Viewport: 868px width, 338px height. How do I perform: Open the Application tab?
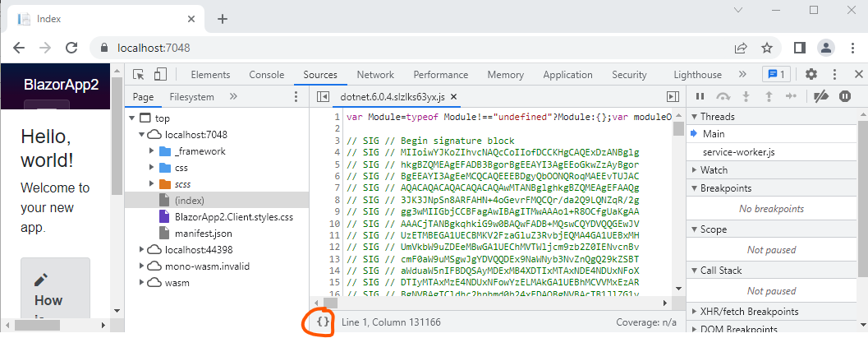567,75
